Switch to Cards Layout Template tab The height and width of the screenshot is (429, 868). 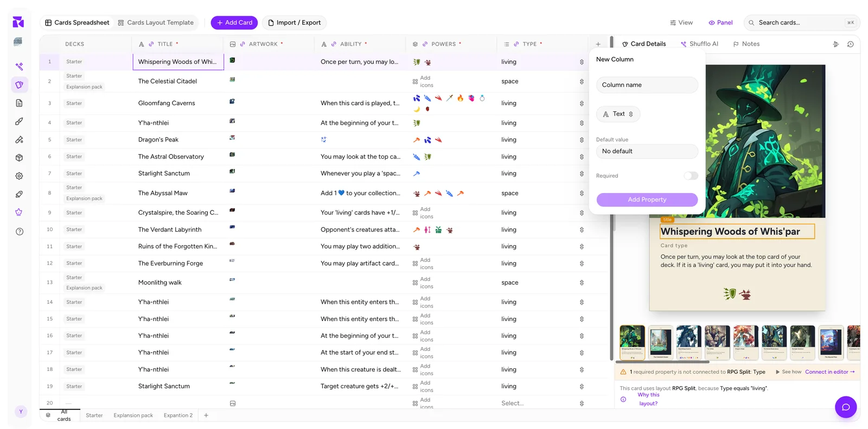pyautogui.click(x=156, y=23)
